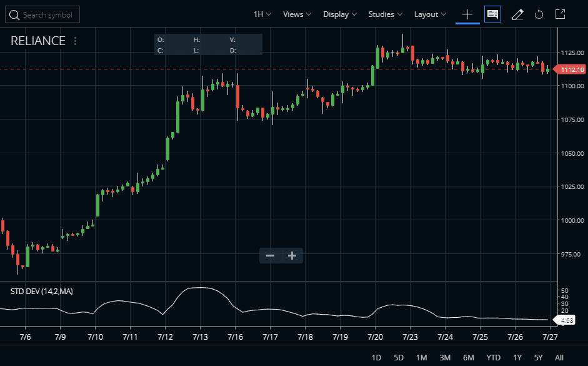The height and width of the screenshot is (366, 588).
Task: Focus the Search symbol input field
Action: click(42, 14)
